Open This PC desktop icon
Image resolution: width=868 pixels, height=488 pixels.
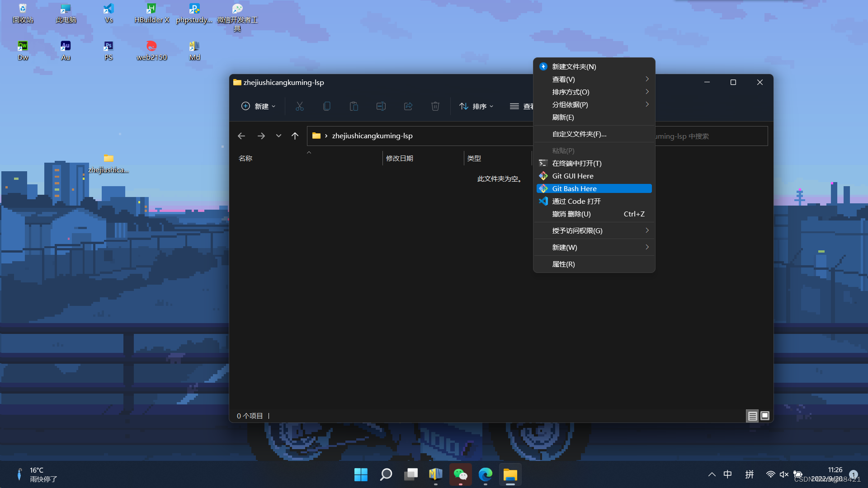tap(66, 14)
